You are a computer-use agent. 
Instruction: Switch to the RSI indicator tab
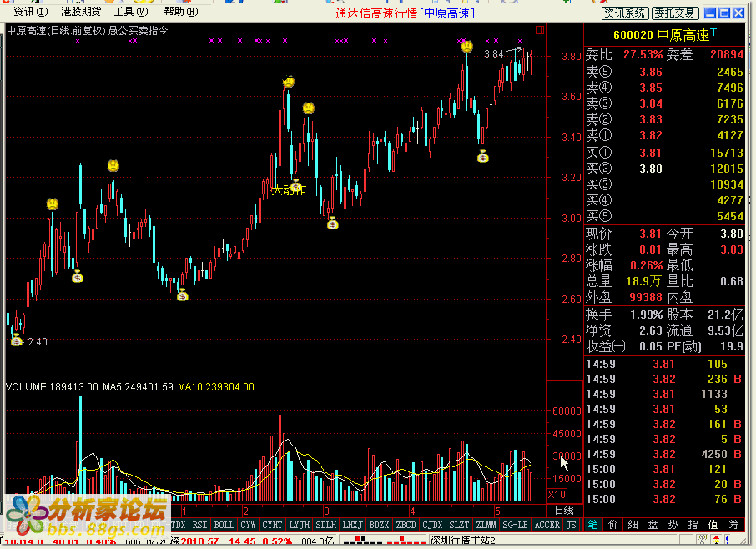199,525
